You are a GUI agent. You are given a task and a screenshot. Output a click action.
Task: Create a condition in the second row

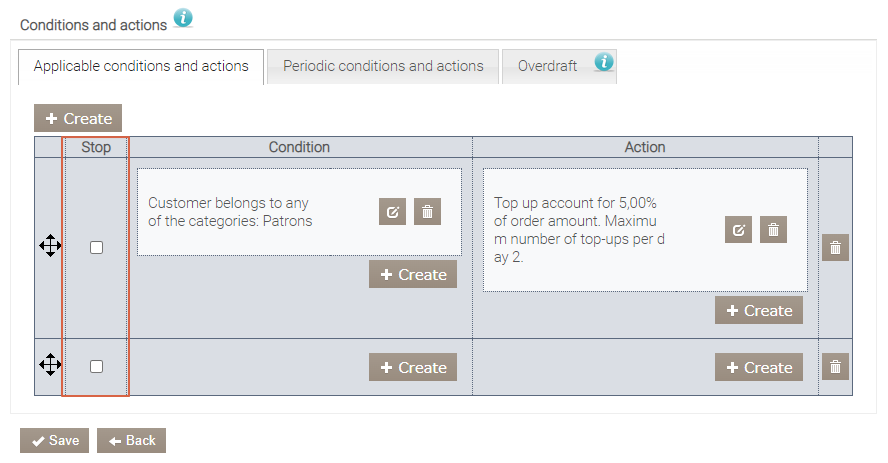pyautogui.click(x=412, y=367)
